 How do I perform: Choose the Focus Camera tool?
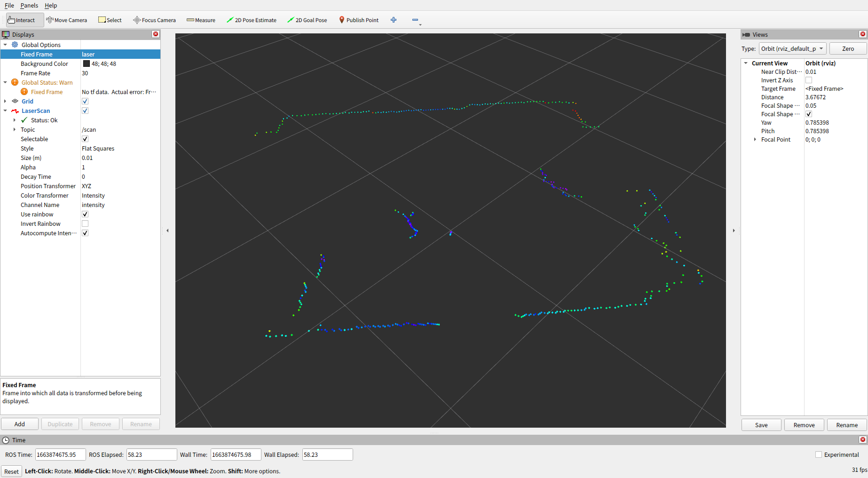coord(154,20)
